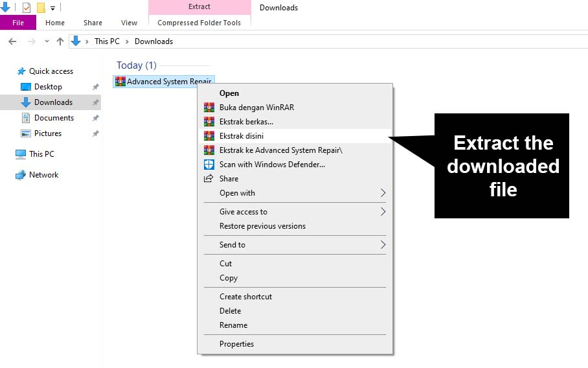Click the Forward navigation arrow
588x368 pixels.
click(x=32, y=41)
